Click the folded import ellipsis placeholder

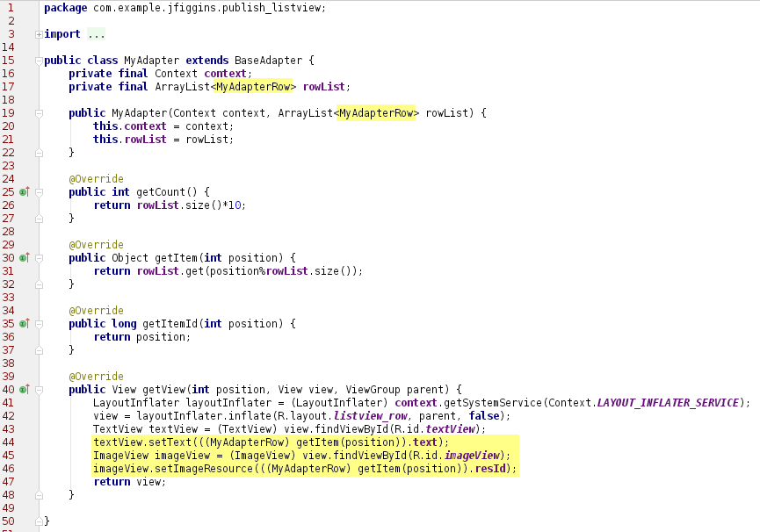click(x=96, y=34)
